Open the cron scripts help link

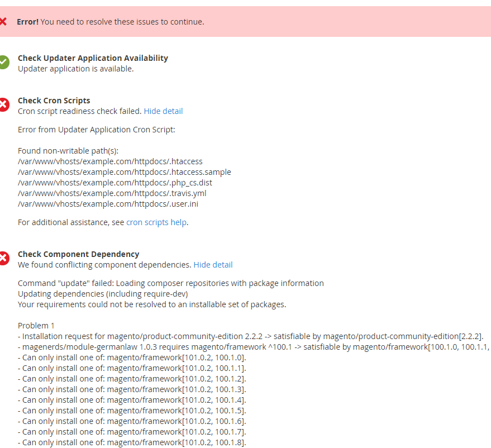156,222
